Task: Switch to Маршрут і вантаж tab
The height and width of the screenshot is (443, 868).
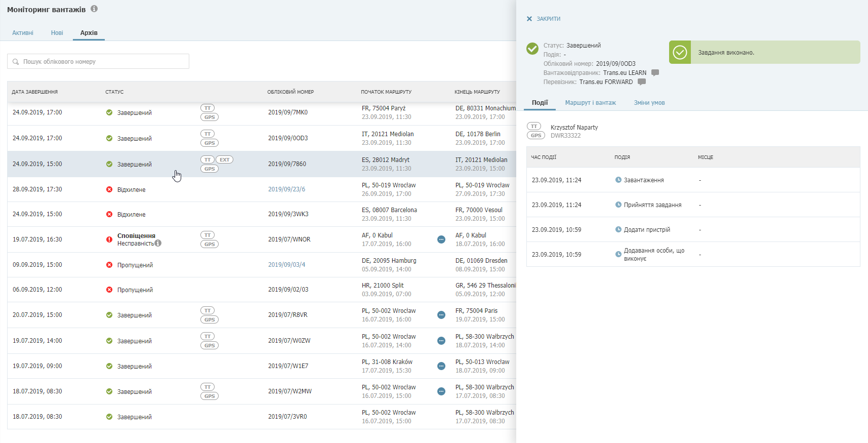Action: click(x=591, y=103)
